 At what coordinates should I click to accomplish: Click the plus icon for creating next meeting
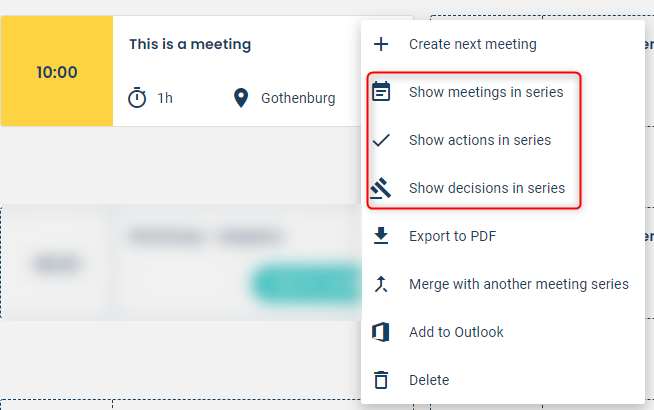coord(381,44)
